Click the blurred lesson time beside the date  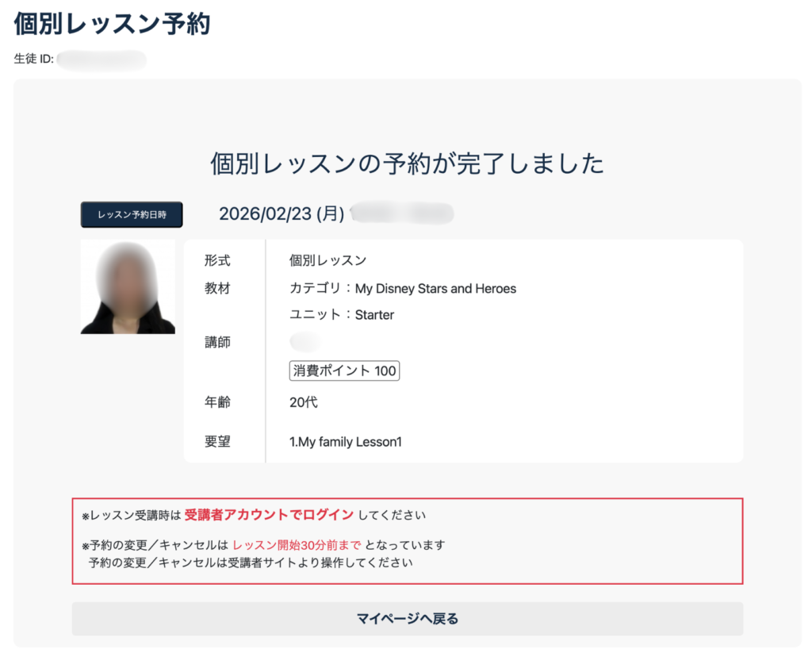401,214
